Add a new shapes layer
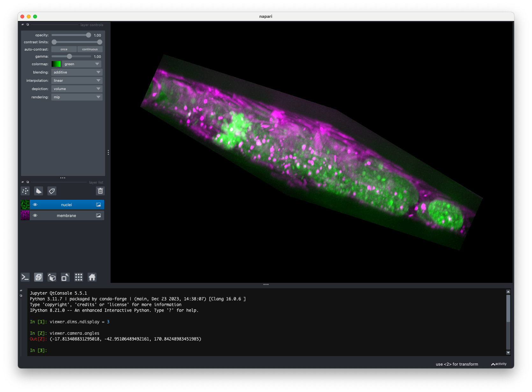Image resolution: width=532 pixels, height=392 pixels. click(x=39, y=191)
